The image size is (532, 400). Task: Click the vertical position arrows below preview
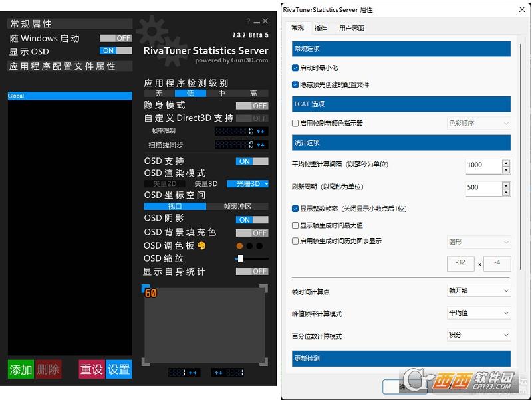click(219, 373)
